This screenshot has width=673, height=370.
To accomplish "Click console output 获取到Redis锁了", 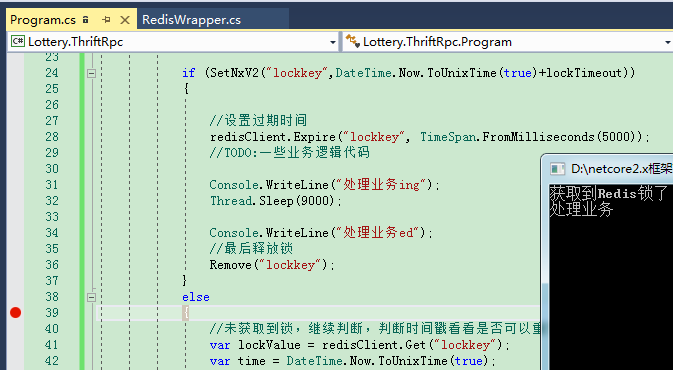I will pyautogui.click(x=609, y=193).
